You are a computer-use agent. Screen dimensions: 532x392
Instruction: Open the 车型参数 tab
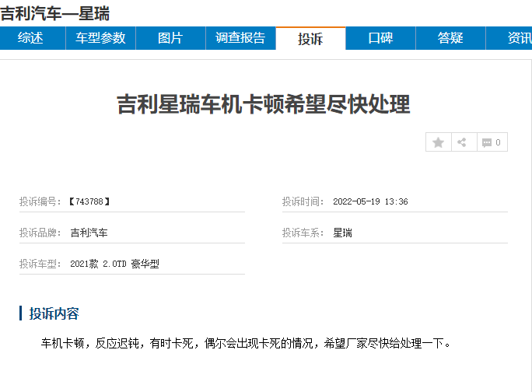click(100, 38)
